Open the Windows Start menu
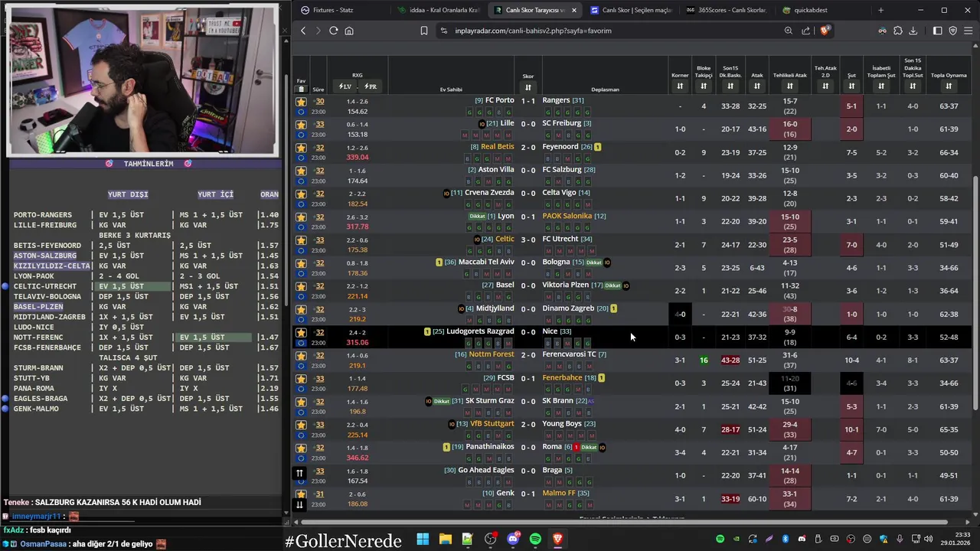This screenshot has height=551, width=980. coord(423,540)
